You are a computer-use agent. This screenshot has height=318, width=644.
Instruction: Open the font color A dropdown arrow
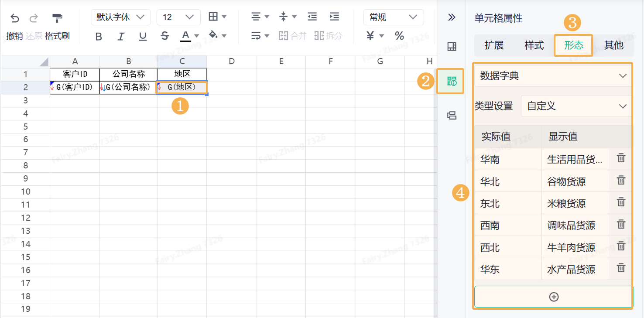[x=197, y=36]
